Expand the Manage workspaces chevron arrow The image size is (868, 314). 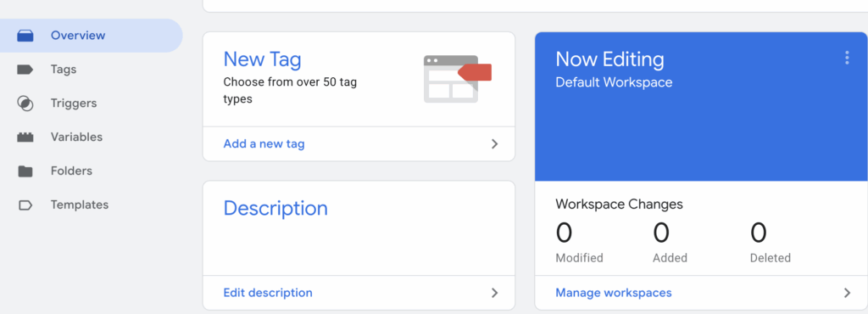tap(847, 293)
